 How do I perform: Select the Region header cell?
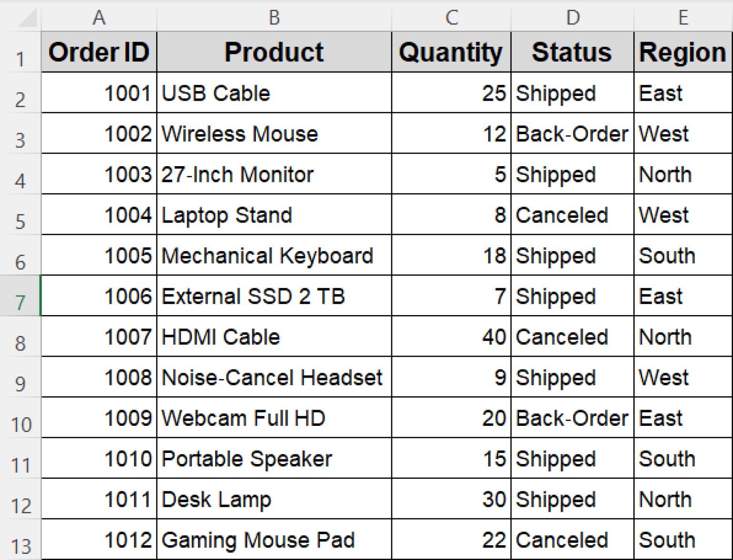point(683,52)
